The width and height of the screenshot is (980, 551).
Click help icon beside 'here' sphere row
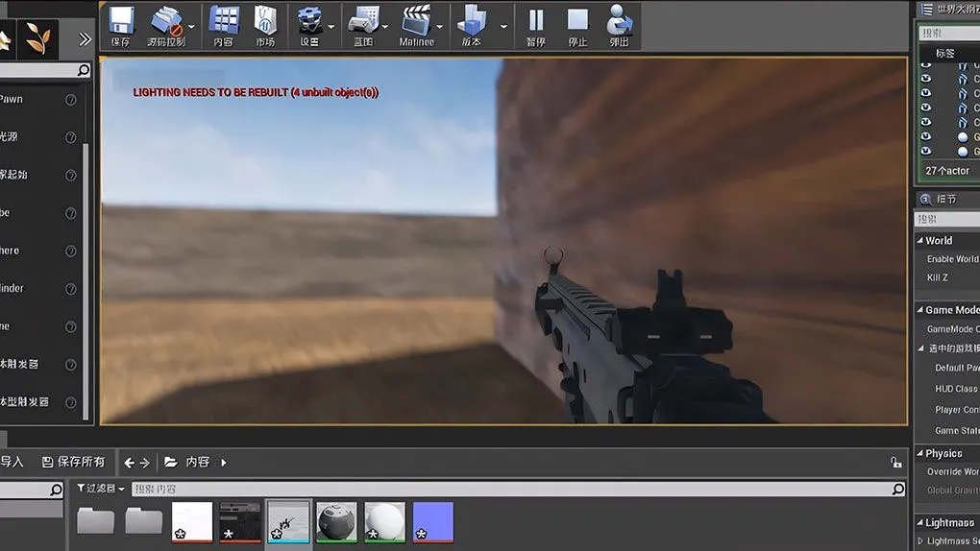click(71, 252)
